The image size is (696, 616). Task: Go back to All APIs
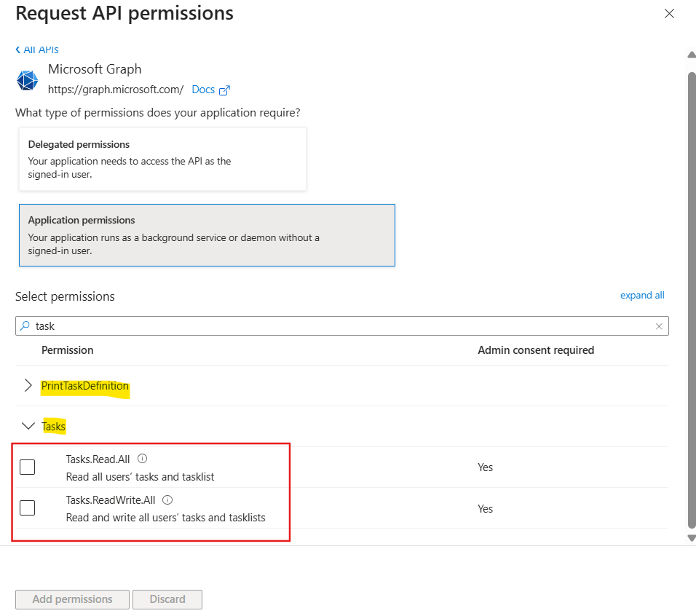[37, 50]
